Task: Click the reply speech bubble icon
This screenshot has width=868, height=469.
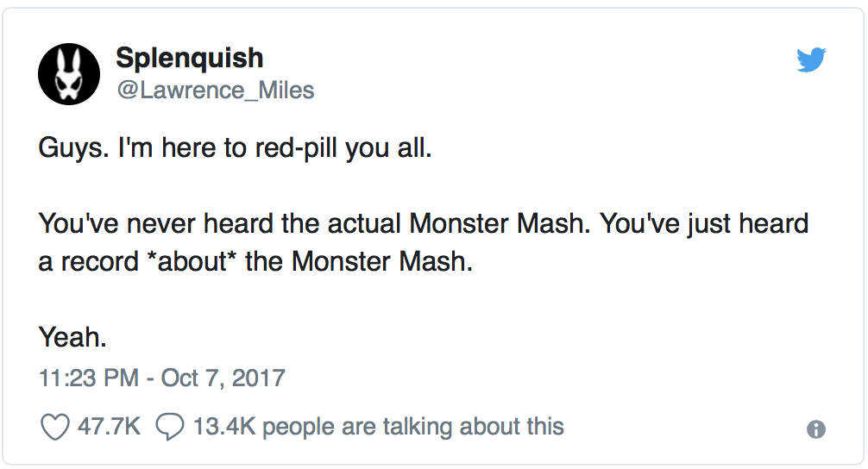Action: [169, 427]
